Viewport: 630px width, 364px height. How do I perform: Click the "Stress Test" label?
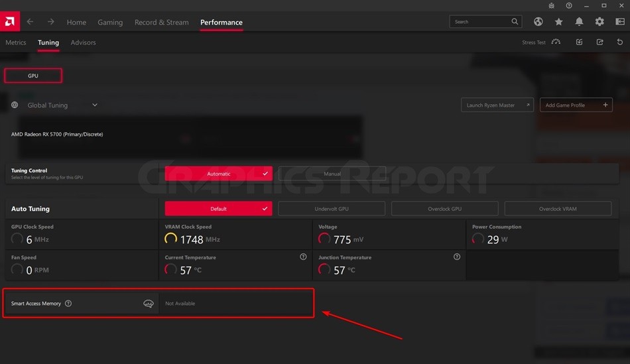click(534, 42)
